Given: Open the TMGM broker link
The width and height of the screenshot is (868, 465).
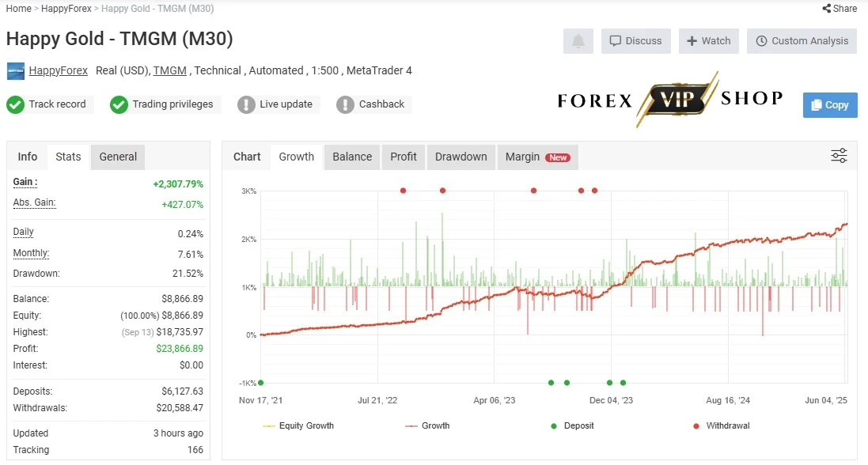Looking at the screenshot, I should coord(170,71).
